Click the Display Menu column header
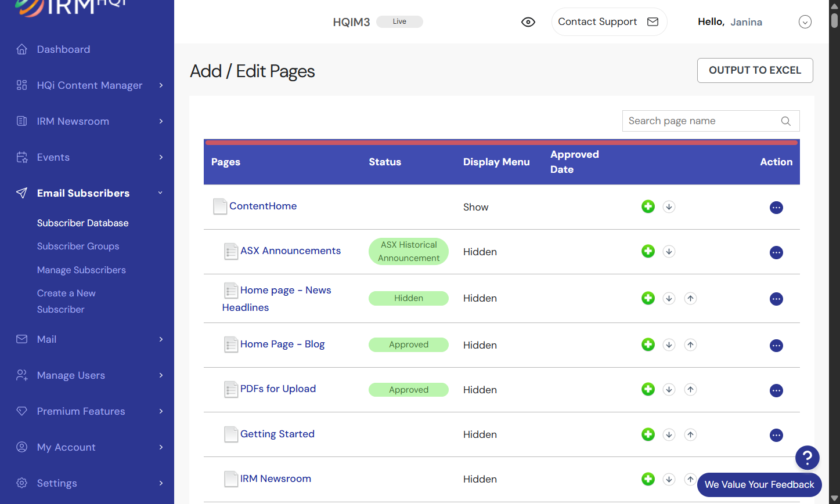Viewport: 840px width, 504px height. pyautogui.click(x=496, y=162)
